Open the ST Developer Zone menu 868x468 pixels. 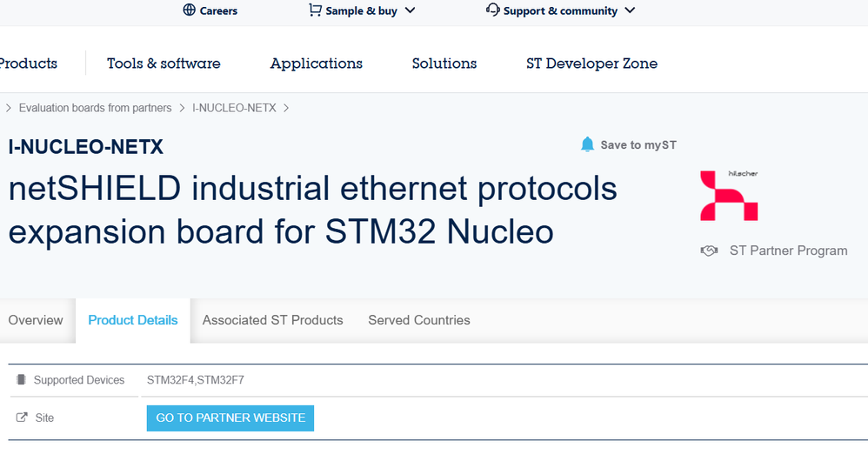[591, 64]
